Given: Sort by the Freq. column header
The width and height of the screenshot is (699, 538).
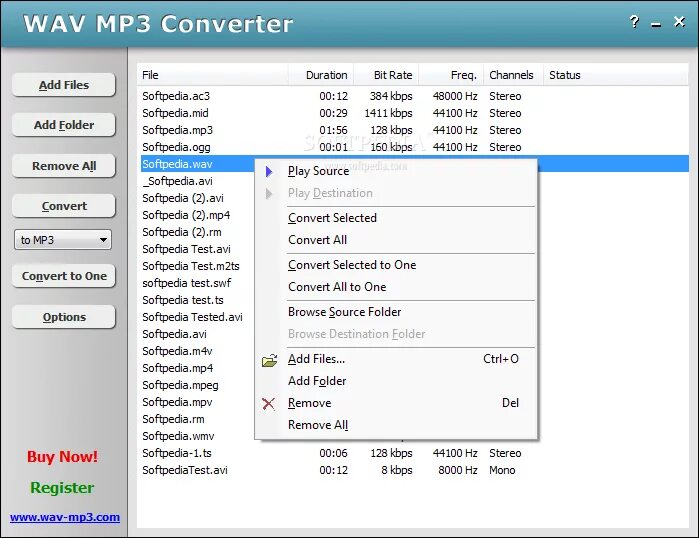Looking at the screenshot, I should click(451, 75).
